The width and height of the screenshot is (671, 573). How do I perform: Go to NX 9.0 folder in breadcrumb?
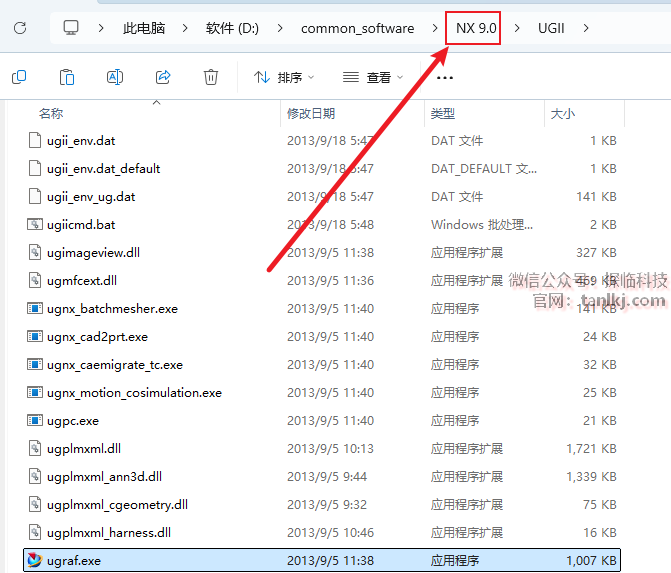[476, 28]
